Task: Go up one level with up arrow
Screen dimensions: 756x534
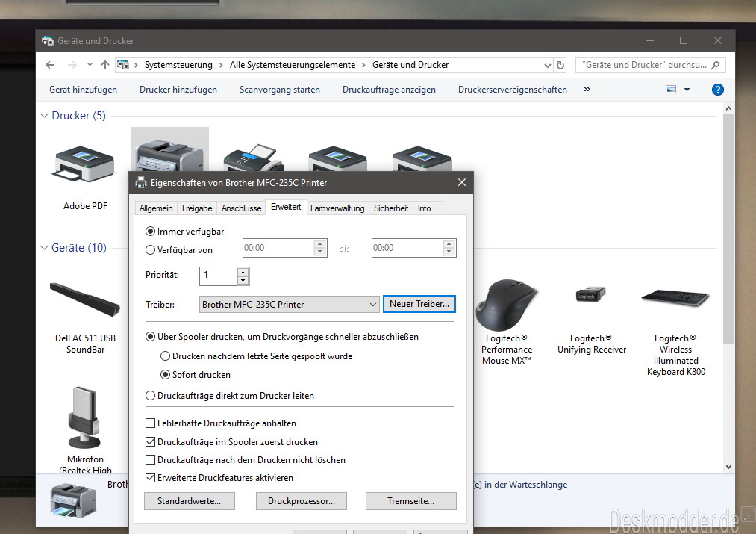Action: (105, 65)
